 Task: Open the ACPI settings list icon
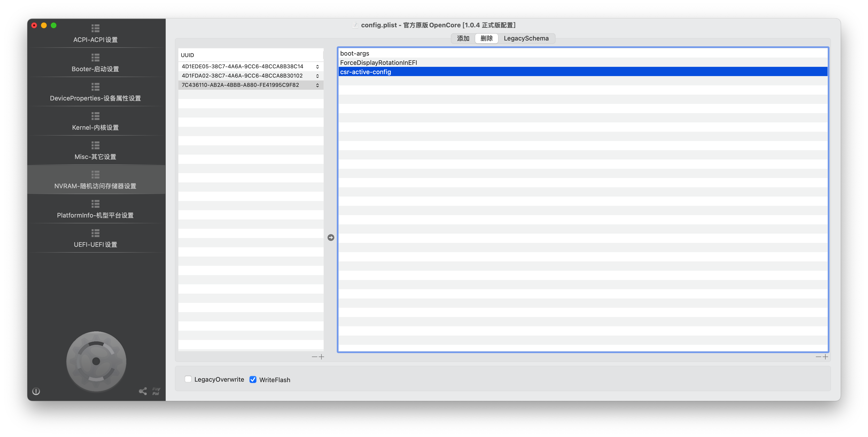[95, 28]
